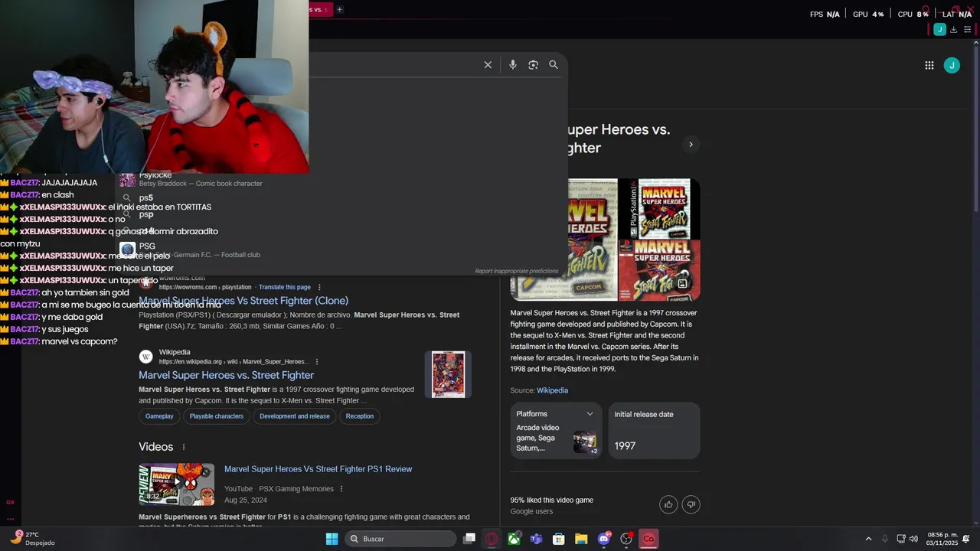Screen dimensions: 980x551
Task: Click the Buscar taskbar search field
Action: (x=400, y=539)
